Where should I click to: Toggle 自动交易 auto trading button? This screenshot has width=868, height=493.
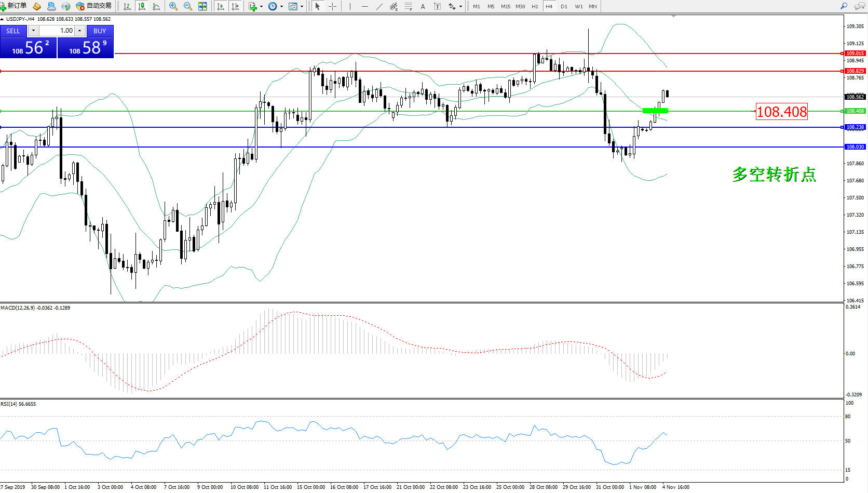94,6
